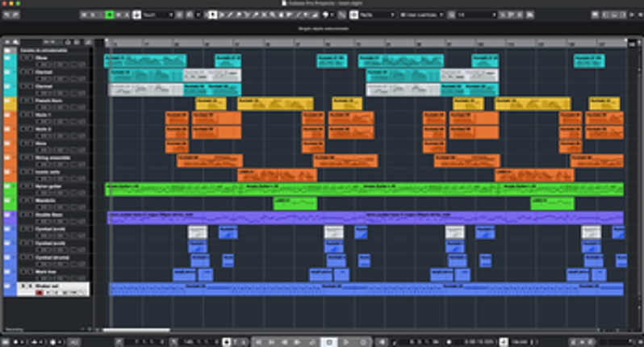Click the tempo value field in transport
The height and width of the screenshot is (347, 644).
click(x=519, y=341)
